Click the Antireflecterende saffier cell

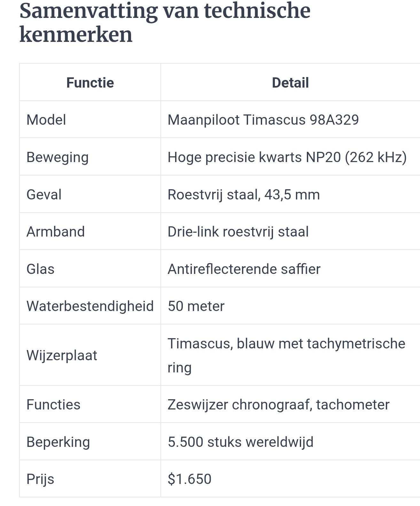(290, 269)
